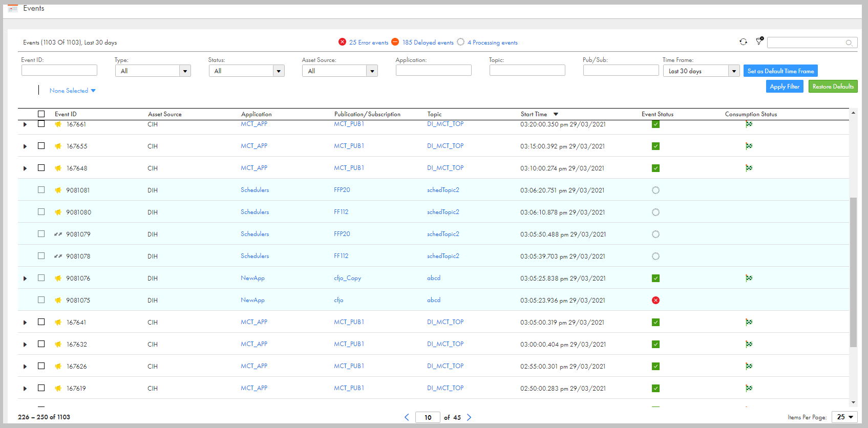The image size is (868, 428).
Task: Click megaphone icon for event 167655
Action: [58, 146]
